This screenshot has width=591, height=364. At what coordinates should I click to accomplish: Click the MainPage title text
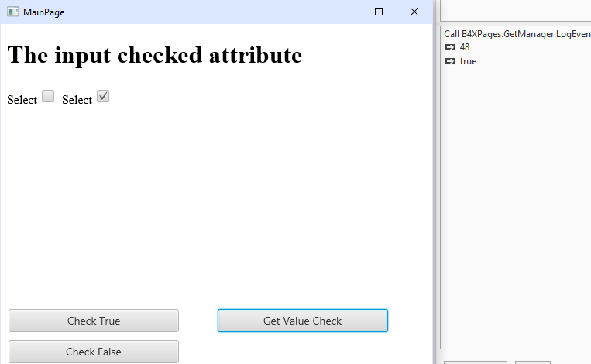43,12
